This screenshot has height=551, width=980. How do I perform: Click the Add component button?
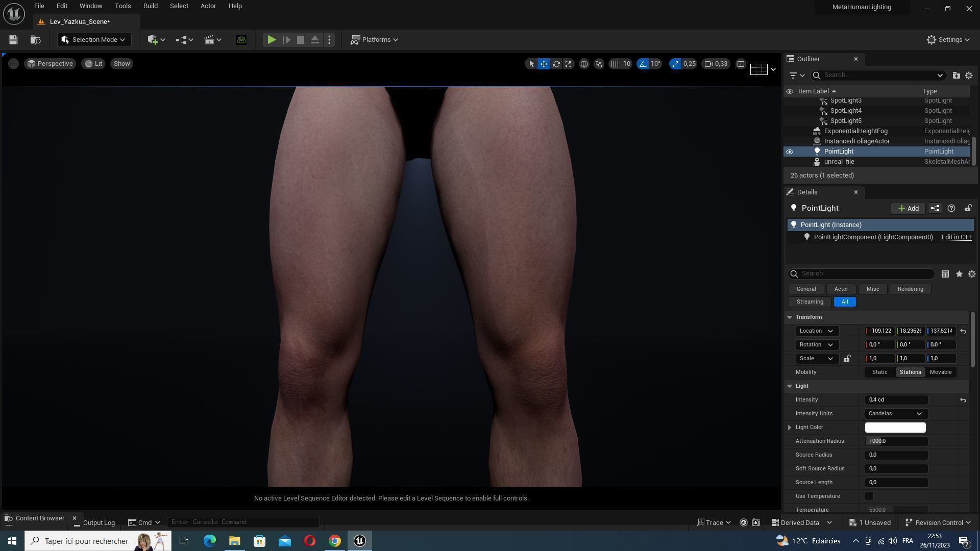pyautogui.click(x=908, y=208)
